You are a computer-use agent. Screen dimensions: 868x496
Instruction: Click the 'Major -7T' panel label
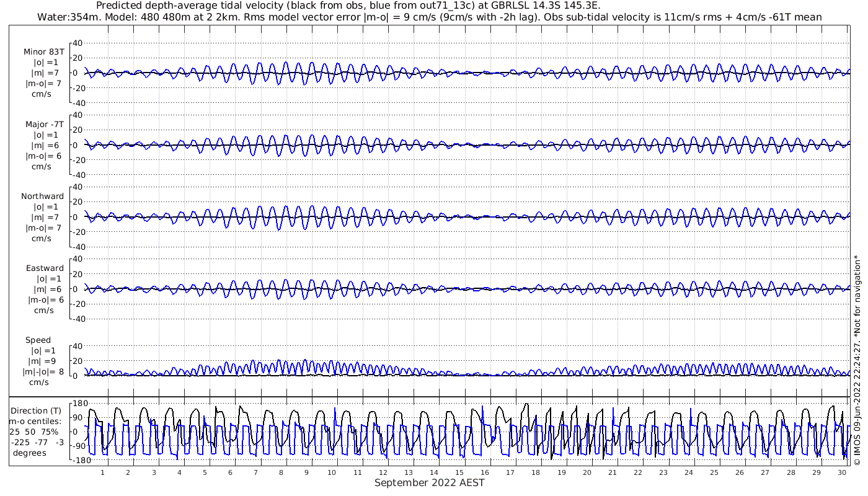point(43,124)
